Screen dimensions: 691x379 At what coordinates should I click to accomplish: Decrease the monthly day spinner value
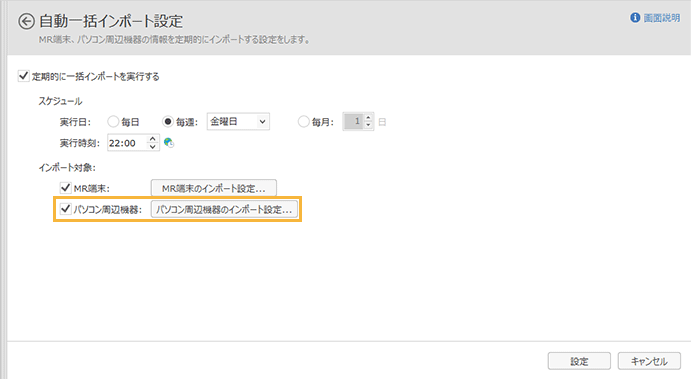[369, 125]
